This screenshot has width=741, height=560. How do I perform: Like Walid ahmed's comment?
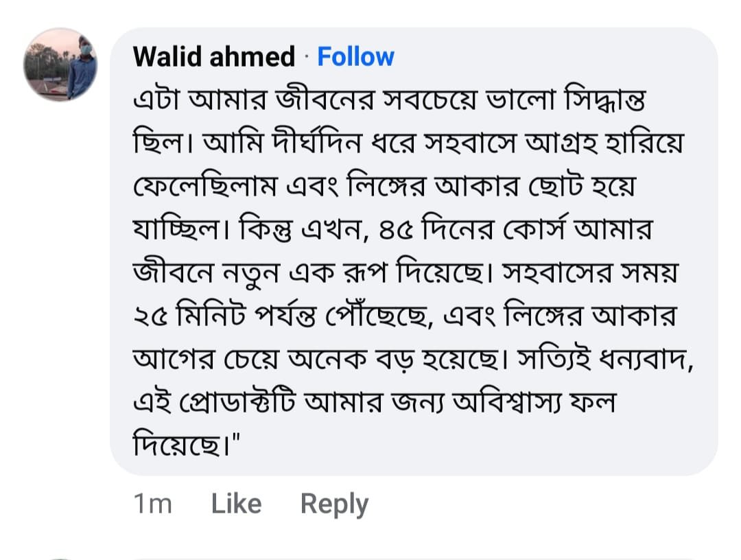(236, 504)
